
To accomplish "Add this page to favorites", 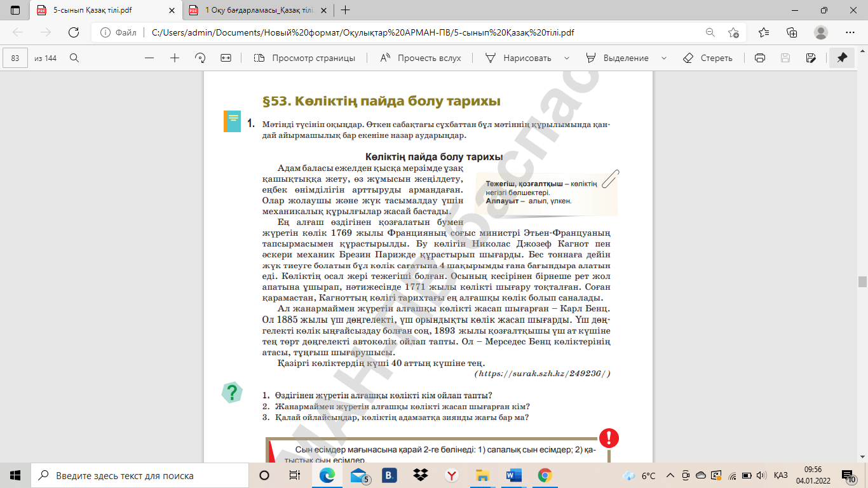I will [x=734, y=32].
